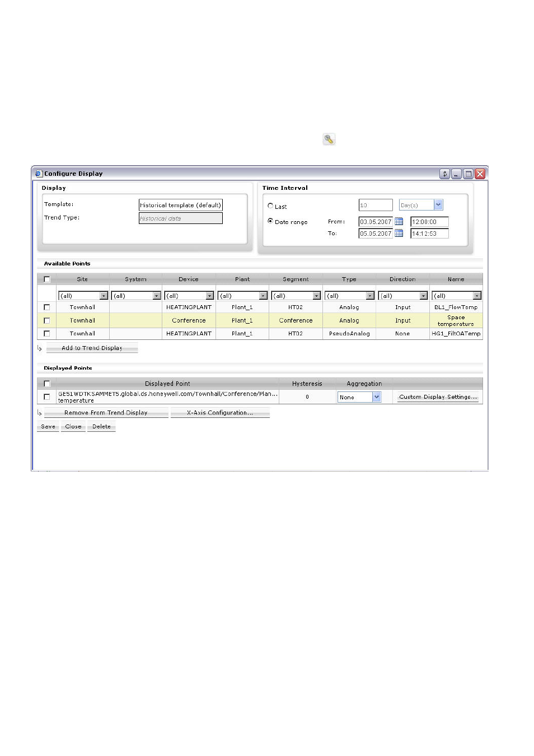Click the HG1_FiltOATemp name cell
The height and width of the screenshot is (756, 534).
coord(456,333)
